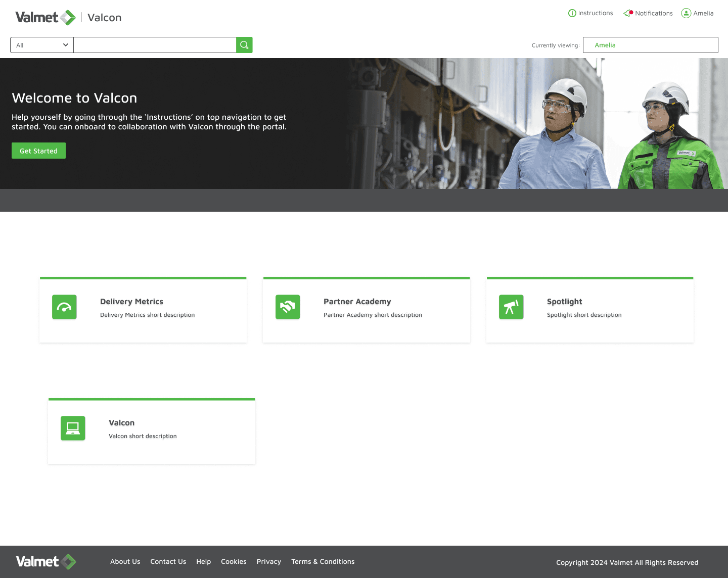Open the Delivery Metrics card title
This screenshot has width=728, height=578.
(x=131, y=302)
